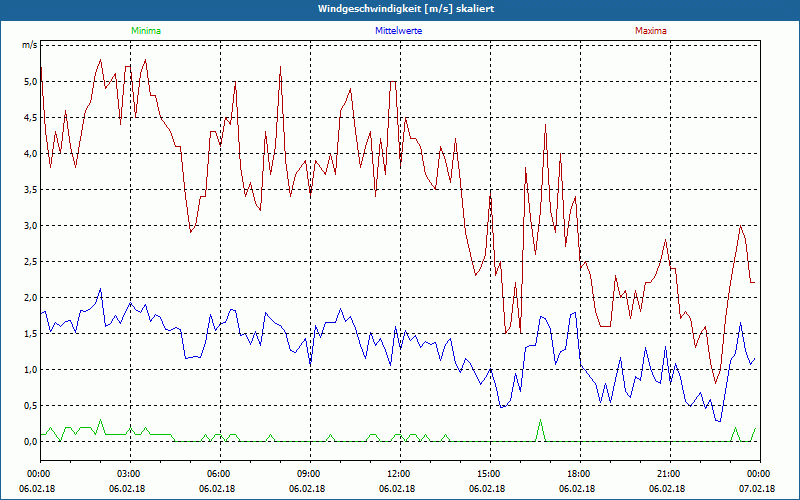Click the Mittelwerte legend label
This screenshot has width=800, height=500.
coord(398,31)
